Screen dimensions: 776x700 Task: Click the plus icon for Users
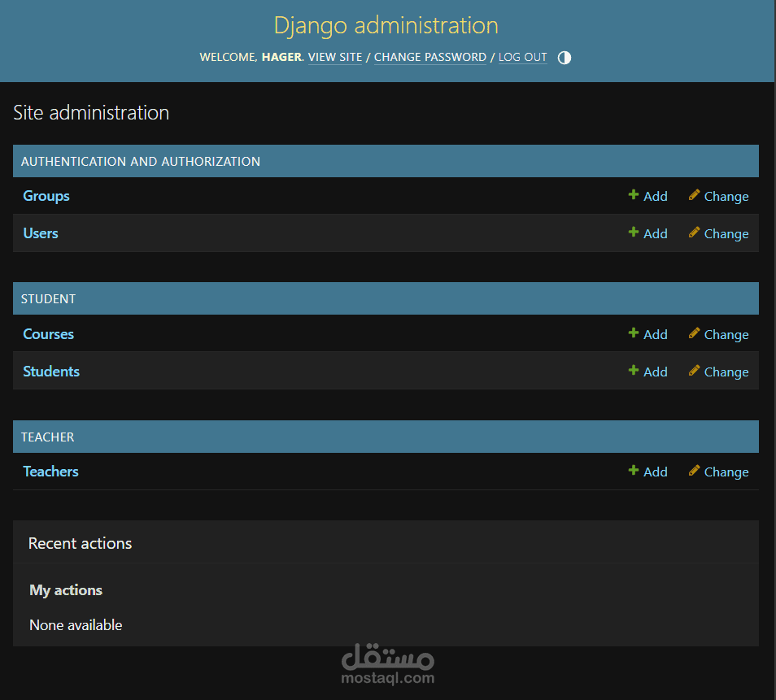point(633,232)
